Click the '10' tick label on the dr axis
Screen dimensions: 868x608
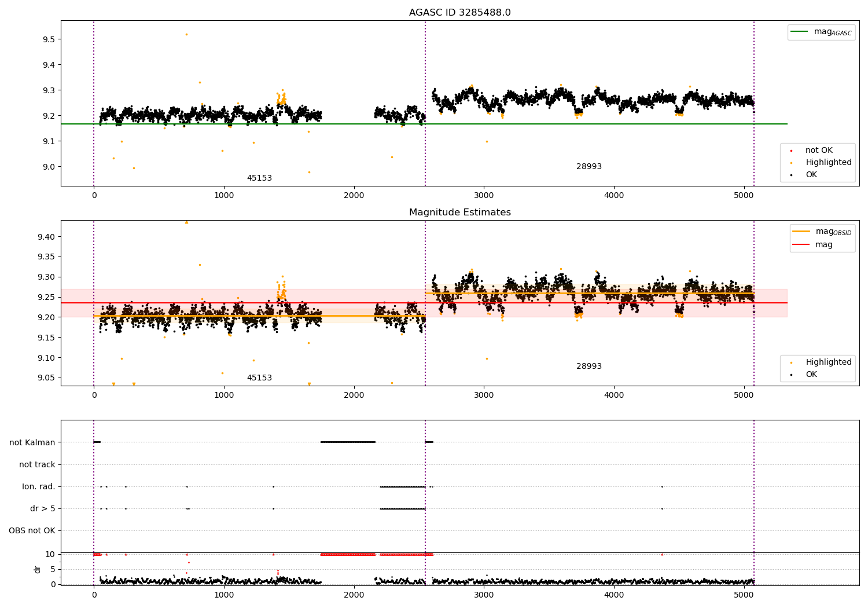tap(50, 554)
